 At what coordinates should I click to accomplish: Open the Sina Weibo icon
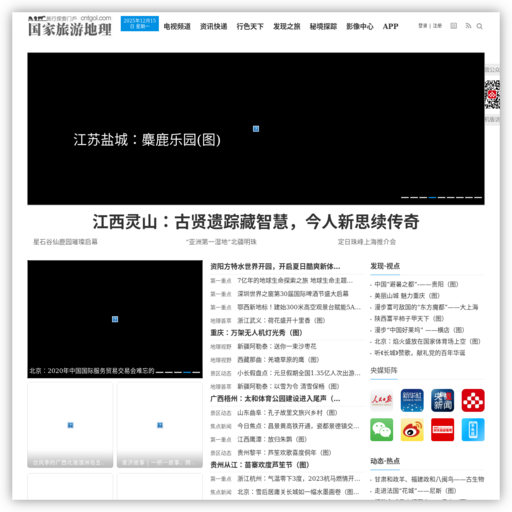pos(412,430)
